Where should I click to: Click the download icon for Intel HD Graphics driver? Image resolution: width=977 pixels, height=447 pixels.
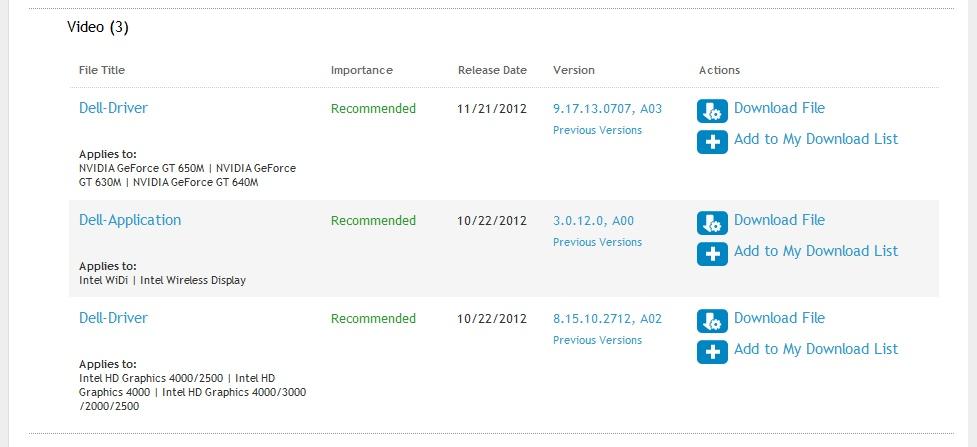[x=712, y=321]
